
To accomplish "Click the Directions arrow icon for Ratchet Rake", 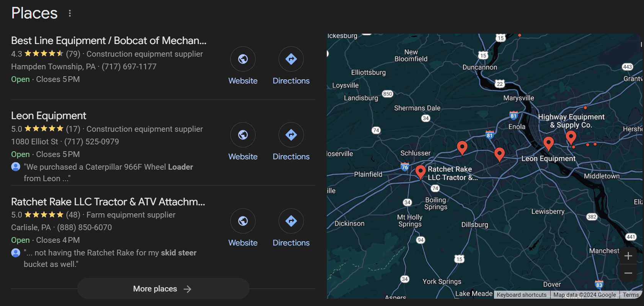I will click(x=291, y=221).
